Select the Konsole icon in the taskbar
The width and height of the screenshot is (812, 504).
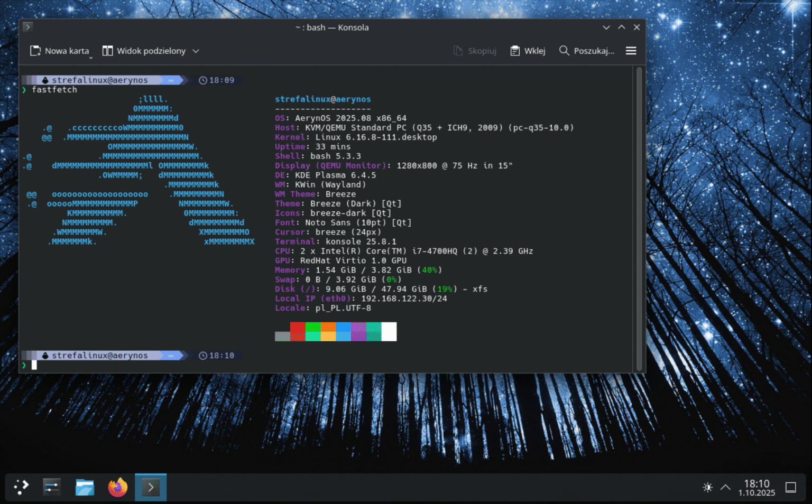click(151, 487)
